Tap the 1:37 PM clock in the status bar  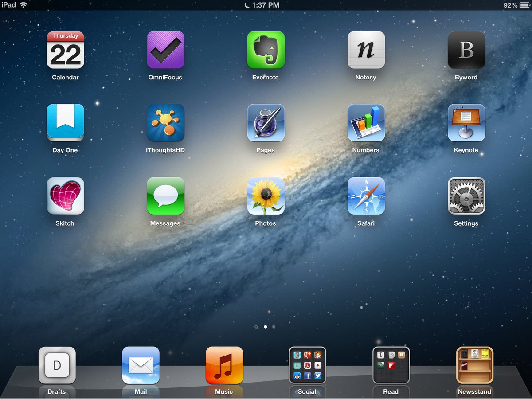coord(266,5)
